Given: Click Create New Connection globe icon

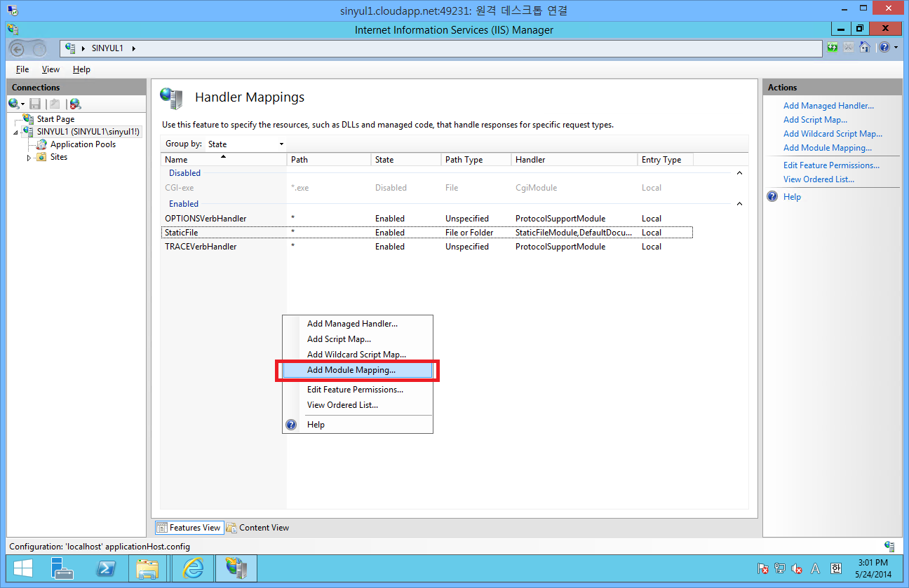Looking at the screenshot, I should [14, 104].
